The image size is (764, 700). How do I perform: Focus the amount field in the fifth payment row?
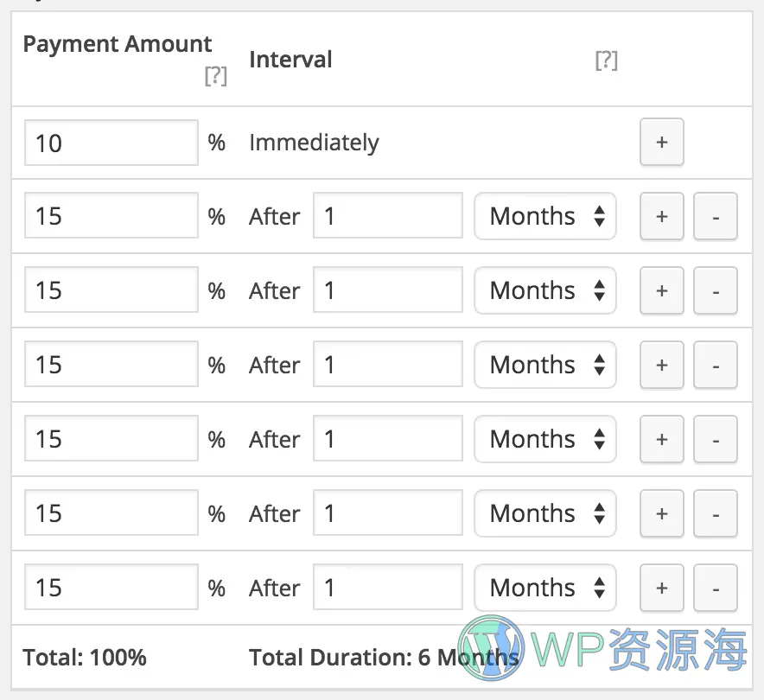[x=111, y=438]
